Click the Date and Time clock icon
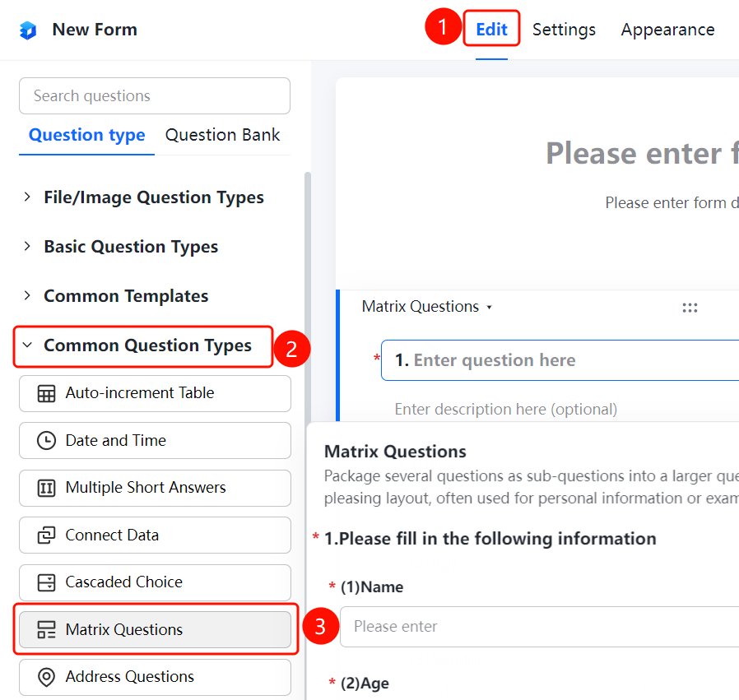 click(46, 440)
